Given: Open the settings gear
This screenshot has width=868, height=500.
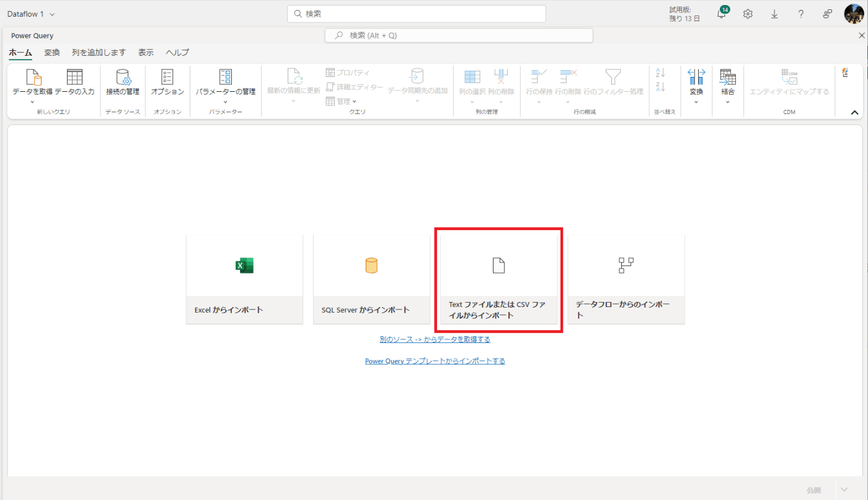Looking at the screenshot, I should pos(748,14).
